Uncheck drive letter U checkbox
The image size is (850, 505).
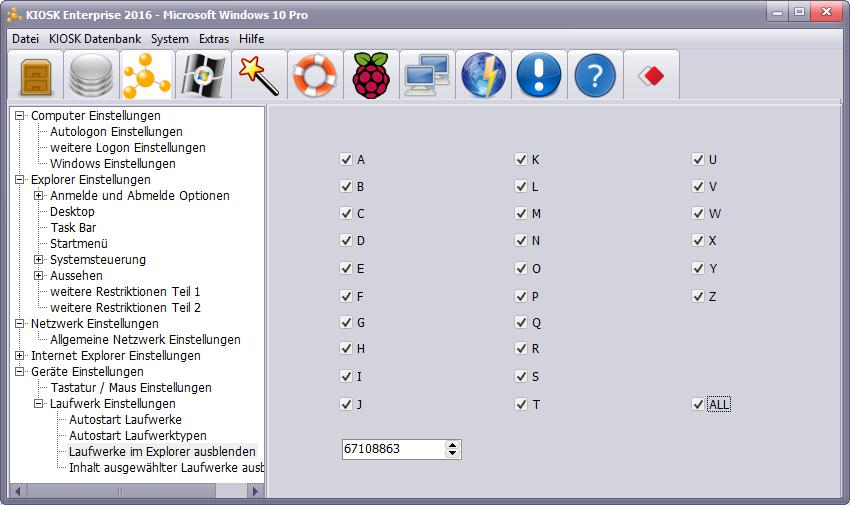point(698,159)
